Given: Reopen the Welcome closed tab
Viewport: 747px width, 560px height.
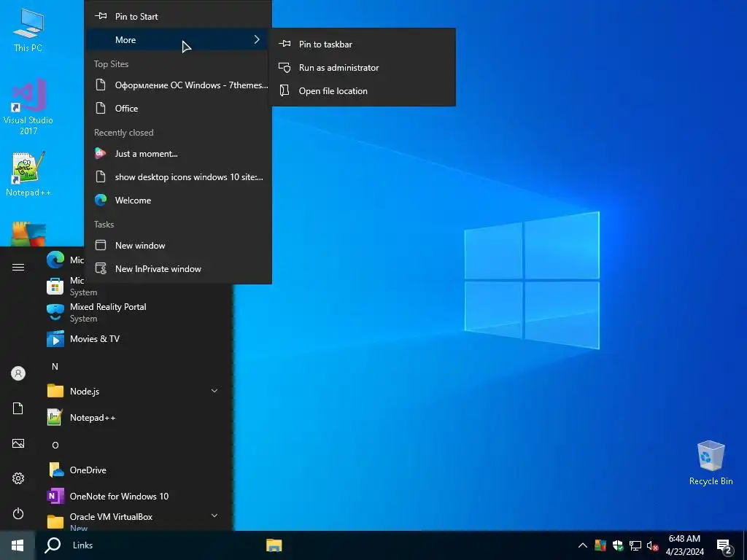Looking at the screenshot, I should [x=178, y=201].
